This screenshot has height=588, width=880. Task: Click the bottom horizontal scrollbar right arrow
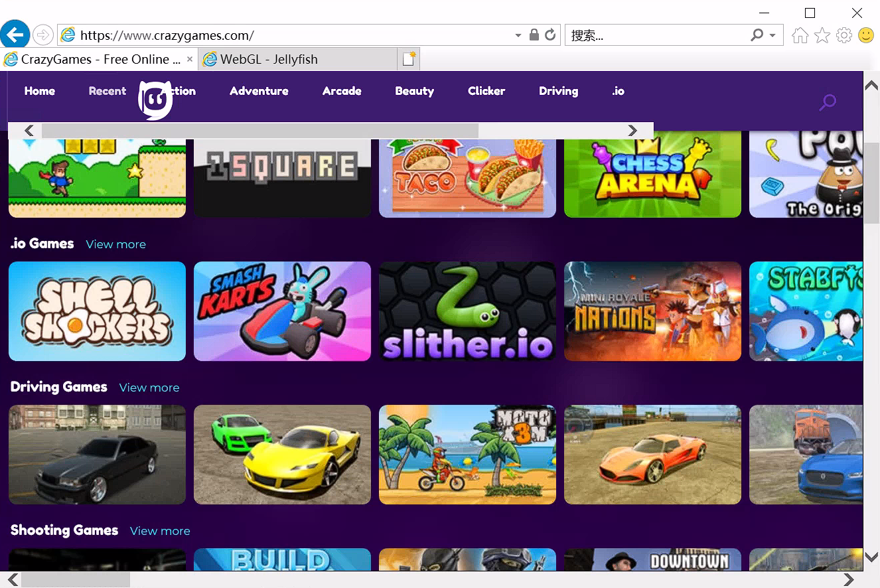[849, 580]
